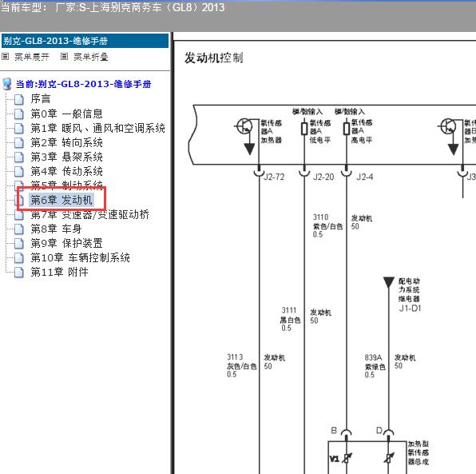The height and width of the screenshot is (474, 476).
Task: Click connector label J2-20 in the diagram
Action: [323, 177]
